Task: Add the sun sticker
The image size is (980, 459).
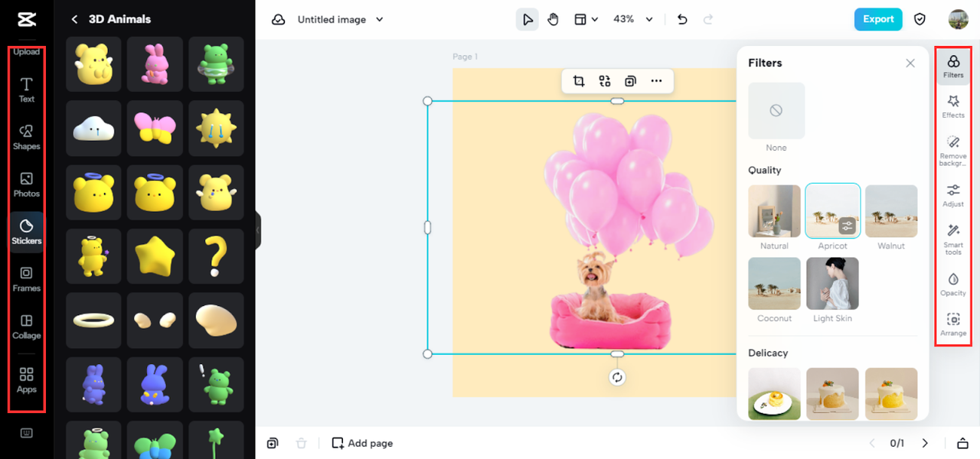Action: (x=216, y=129)
